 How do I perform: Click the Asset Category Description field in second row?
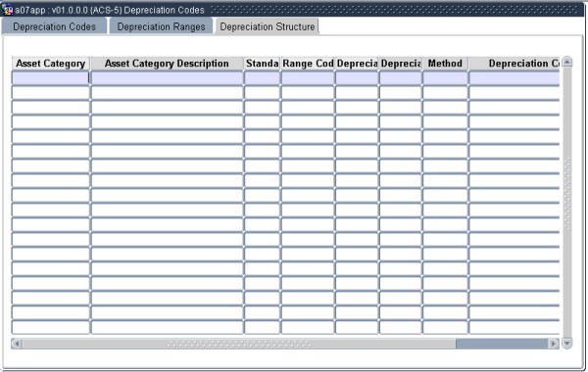[x=167, y=93]
